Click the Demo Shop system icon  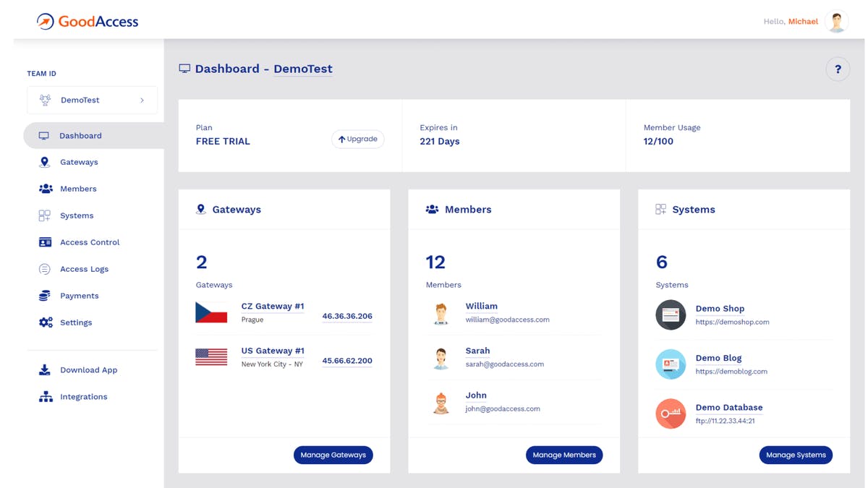[x=671, y=315]
